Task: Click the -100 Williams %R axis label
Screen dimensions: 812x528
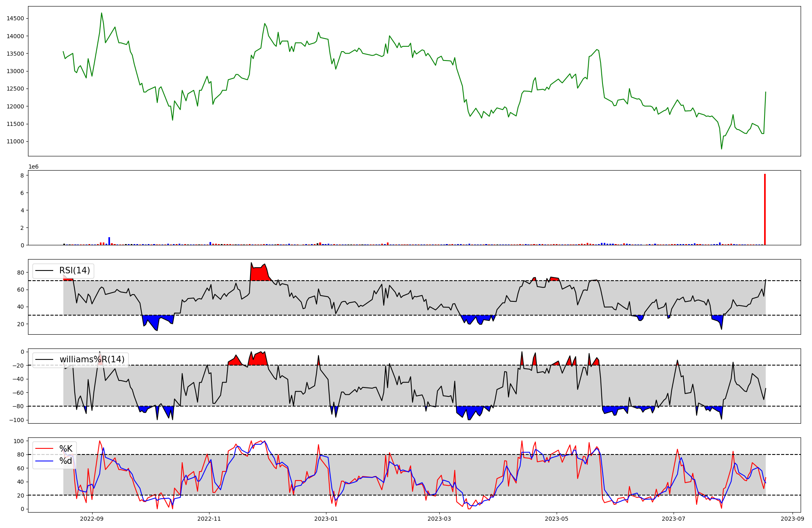Action: coord(17,420)
